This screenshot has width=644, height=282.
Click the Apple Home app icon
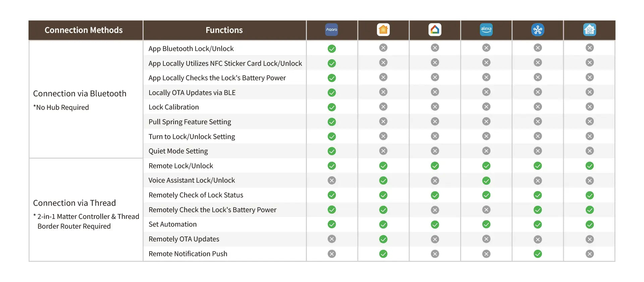pyautogui.click(x=383, y=30)
